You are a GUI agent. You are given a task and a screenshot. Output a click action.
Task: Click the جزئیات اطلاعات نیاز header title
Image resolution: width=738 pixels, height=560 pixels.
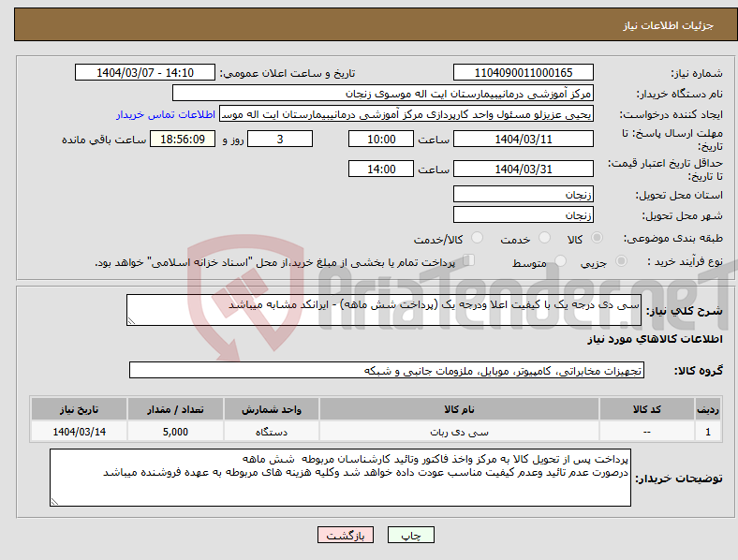tap(669, 25)
